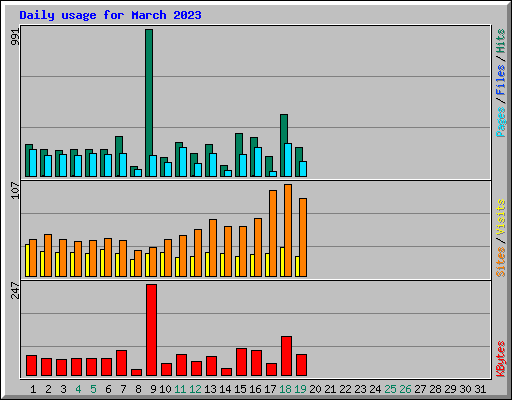
Task: Click the yellow sites bar for day 1
Action: 27,260
